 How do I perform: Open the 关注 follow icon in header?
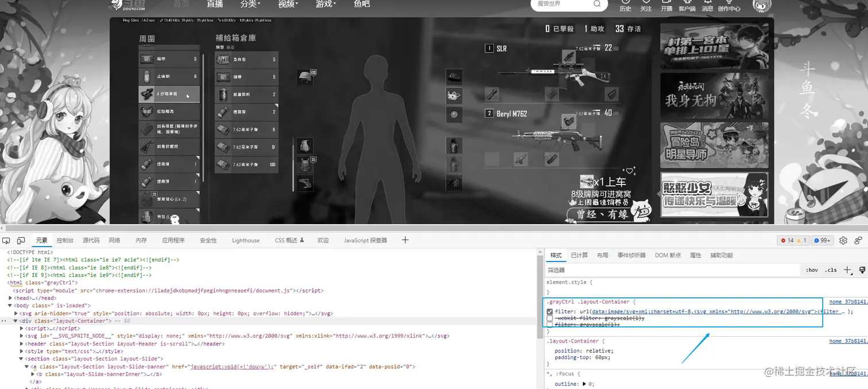click(x=646, y=6)
